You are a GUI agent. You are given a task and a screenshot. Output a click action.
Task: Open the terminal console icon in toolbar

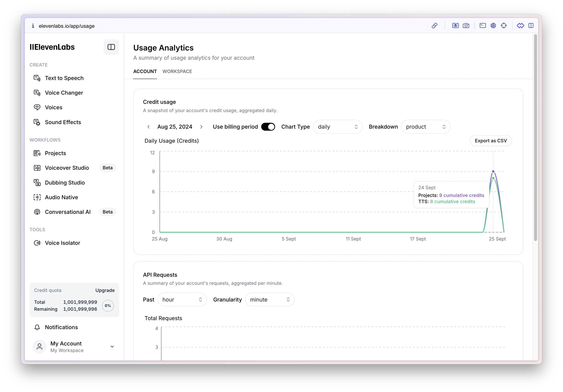coord(483,26)
